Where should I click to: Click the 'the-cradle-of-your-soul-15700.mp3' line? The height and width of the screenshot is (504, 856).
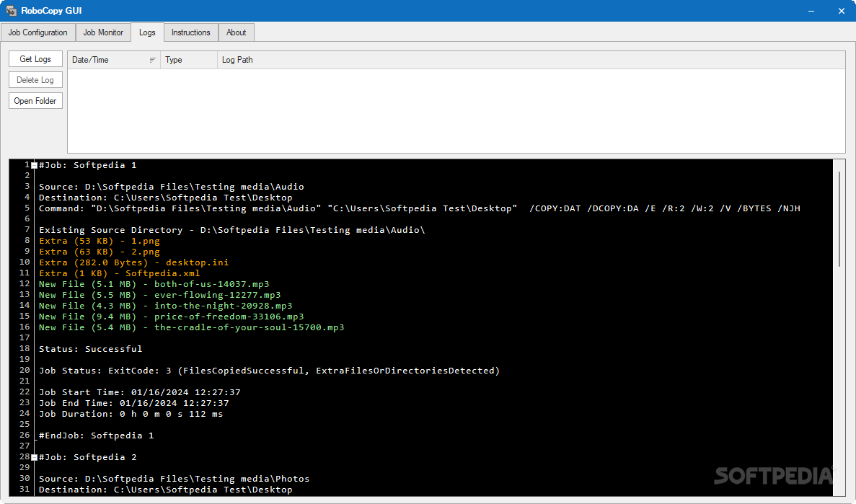point(192,327)
